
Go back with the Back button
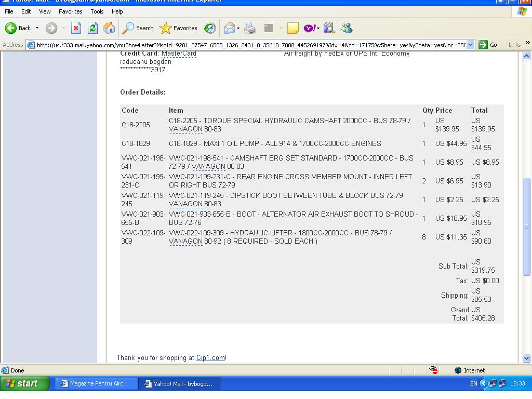18,28
